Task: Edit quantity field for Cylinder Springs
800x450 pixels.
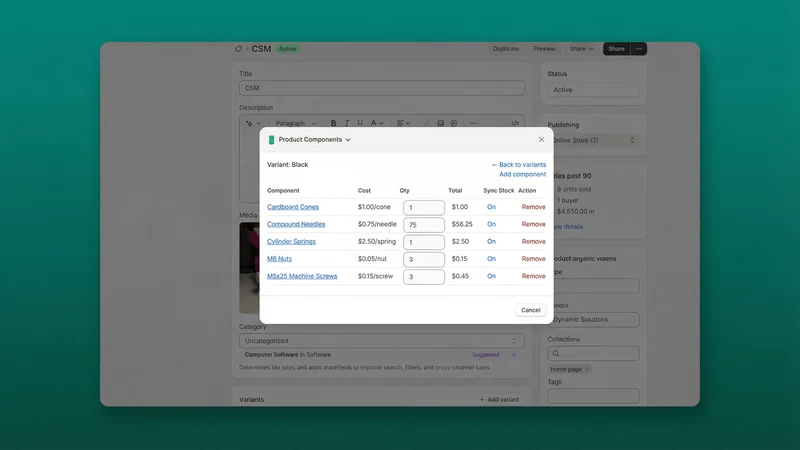Action: point(424,242)
